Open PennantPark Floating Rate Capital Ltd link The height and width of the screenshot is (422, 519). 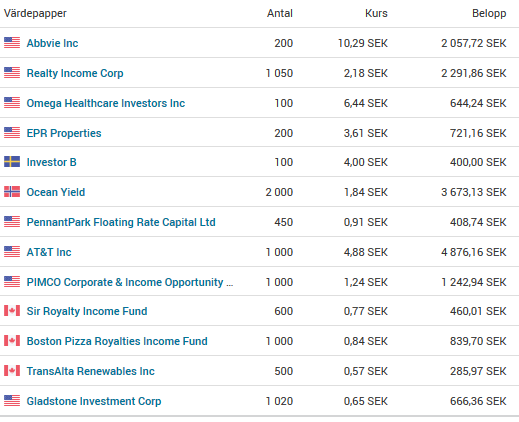(x=121, y=222)
